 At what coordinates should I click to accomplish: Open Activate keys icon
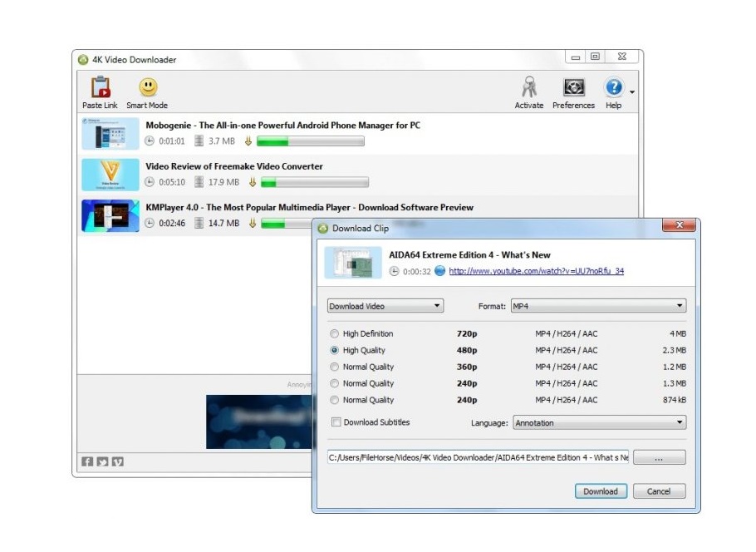point(529,86)
